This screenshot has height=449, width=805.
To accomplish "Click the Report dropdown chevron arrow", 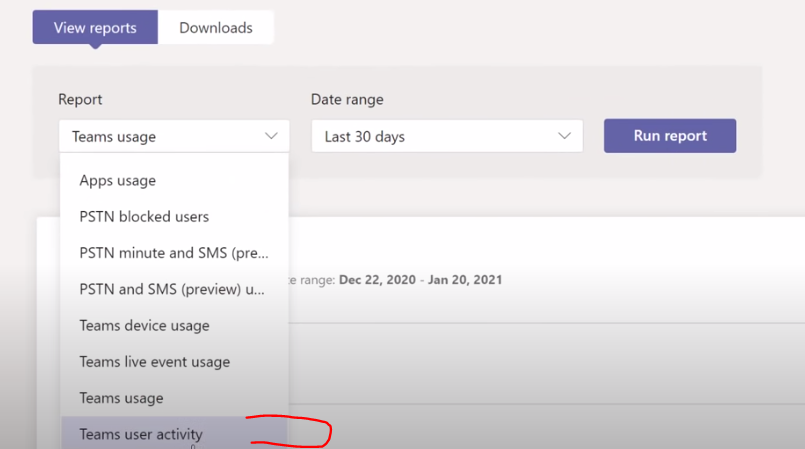I will (x=271, y=136).
